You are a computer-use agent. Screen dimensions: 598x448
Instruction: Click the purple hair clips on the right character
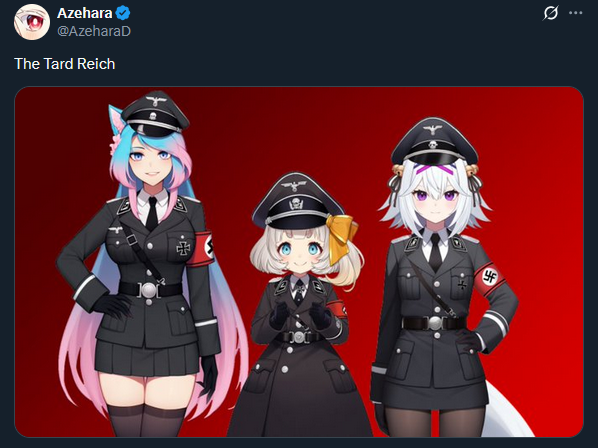coord(435,169)
